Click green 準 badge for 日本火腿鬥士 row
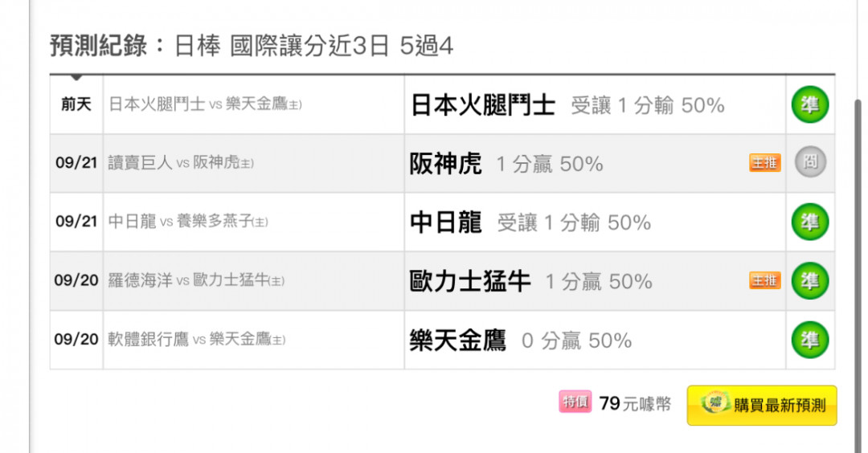This screenshot has width=868, height=453. [x=810, y=104]
